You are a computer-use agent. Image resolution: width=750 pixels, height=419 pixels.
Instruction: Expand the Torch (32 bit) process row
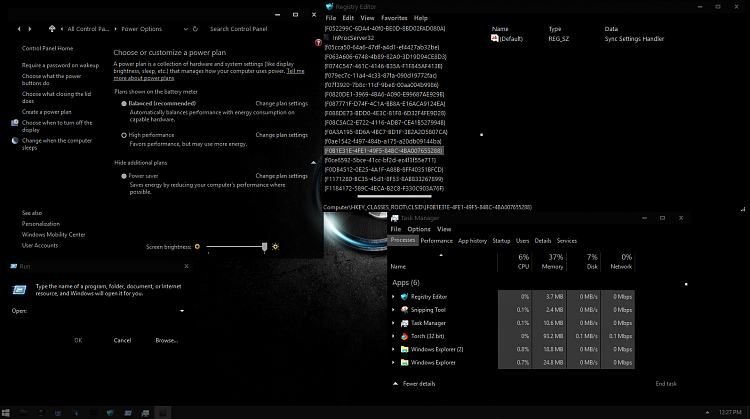point(394,336)
